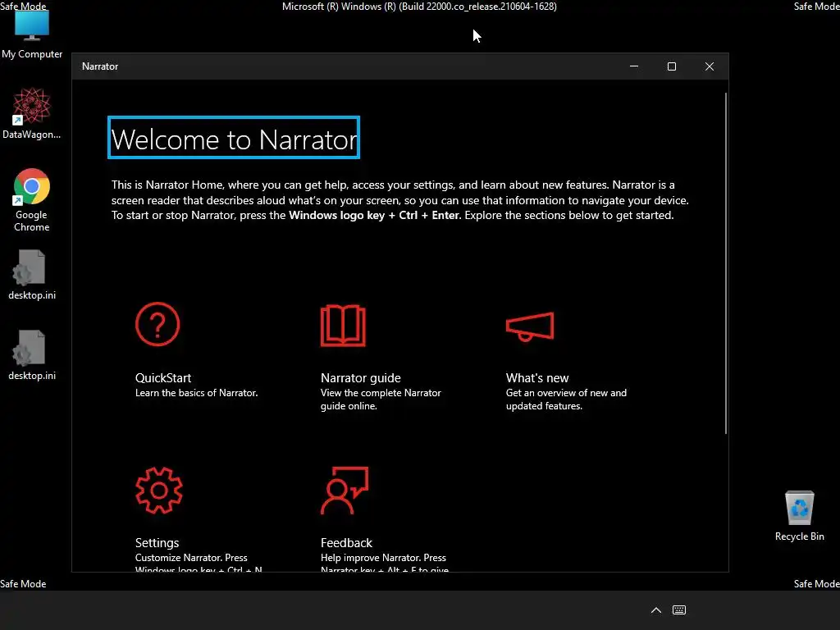Click the Narrator Home intro paragraph
The image size is (840, 630).
399,200
